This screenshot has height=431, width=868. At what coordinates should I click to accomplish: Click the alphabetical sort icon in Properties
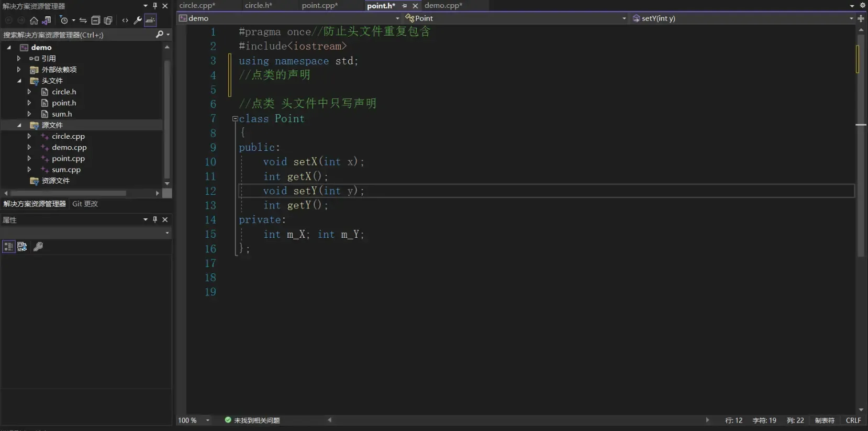click(22, 247)
